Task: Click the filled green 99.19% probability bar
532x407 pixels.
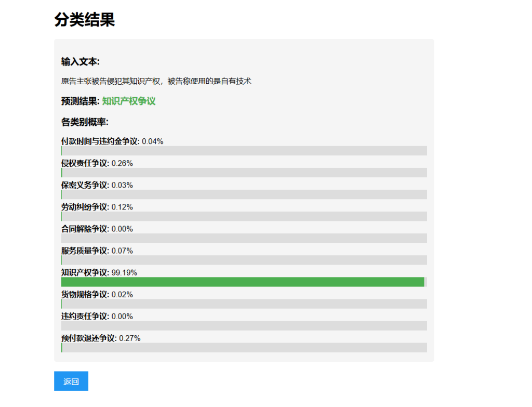Action: [x=243, y=282]
